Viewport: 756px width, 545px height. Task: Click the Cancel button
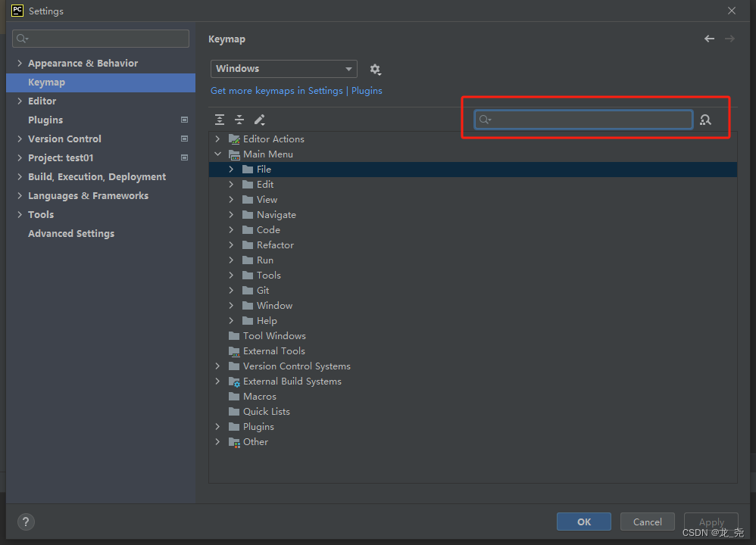tap(648, 522)
